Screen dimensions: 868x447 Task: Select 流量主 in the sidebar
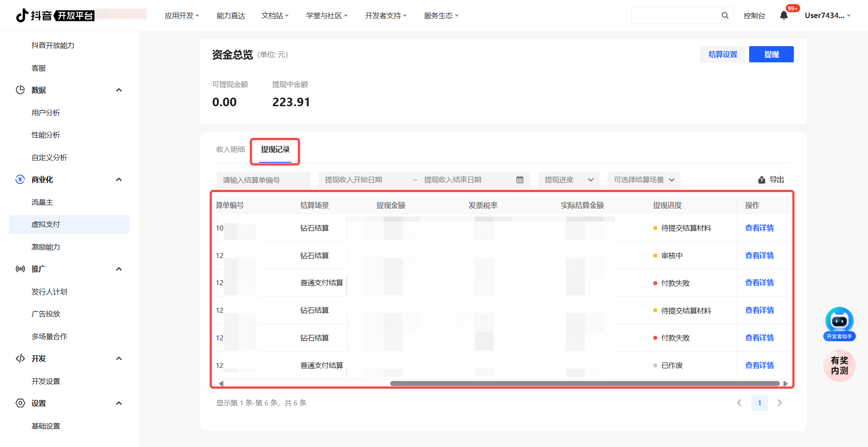tap(42, 202)
